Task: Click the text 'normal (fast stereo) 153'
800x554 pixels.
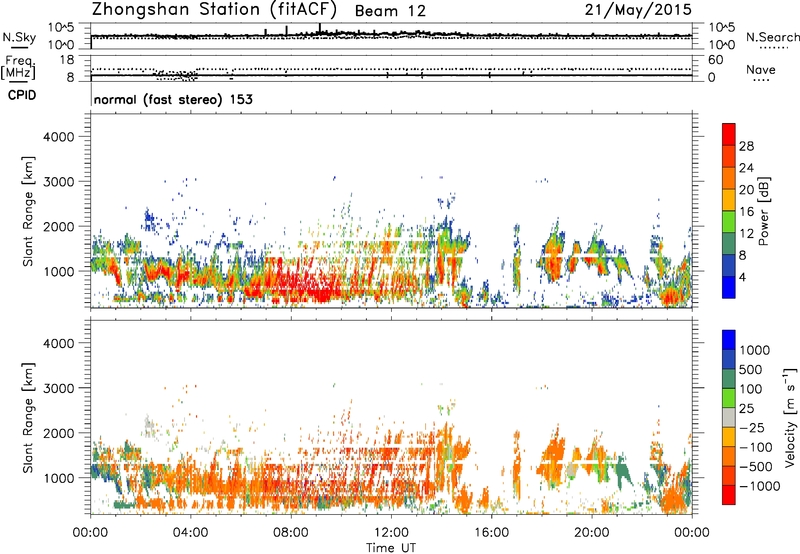Action: 173,99
